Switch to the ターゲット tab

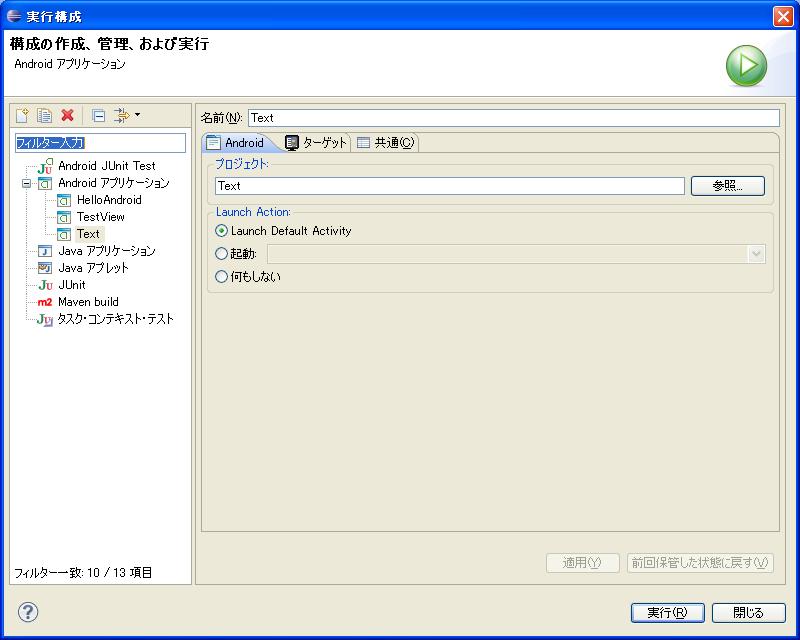tap(316, 143)
